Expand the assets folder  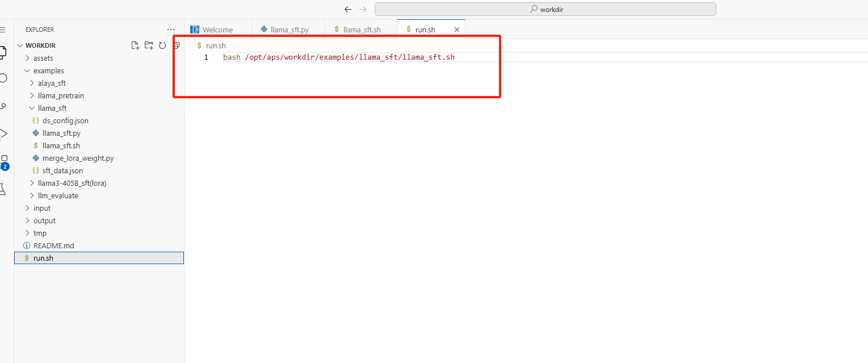coord(43,58)
